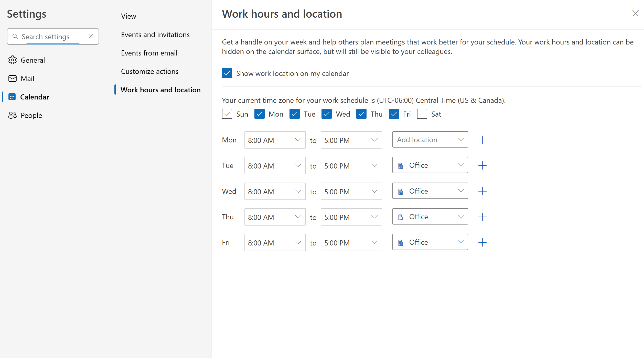Open General settings with gear icon
Image resolution: width=644 pixels, height=358 pixels.
pos(13,60)
